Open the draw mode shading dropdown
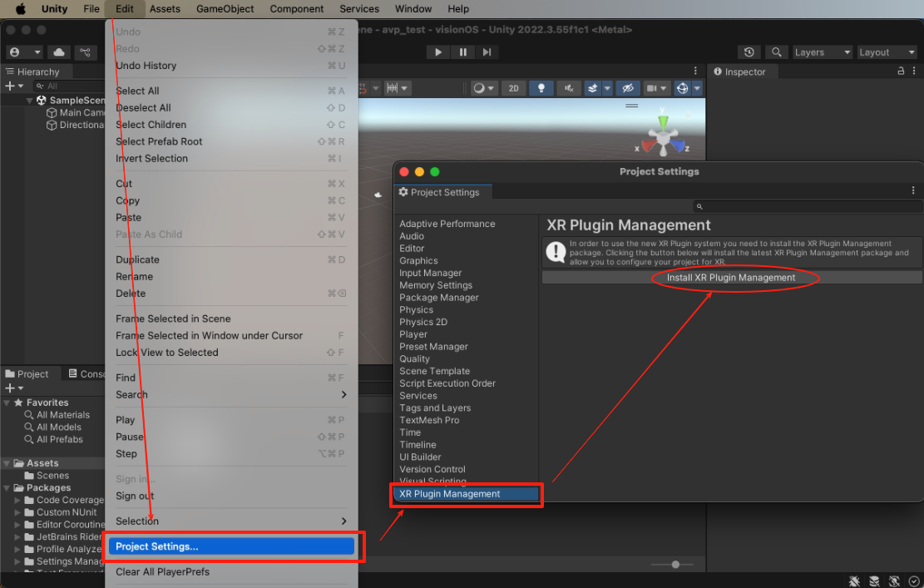Image resolution: width=924 pixels, height=588 pixels. 483,88
